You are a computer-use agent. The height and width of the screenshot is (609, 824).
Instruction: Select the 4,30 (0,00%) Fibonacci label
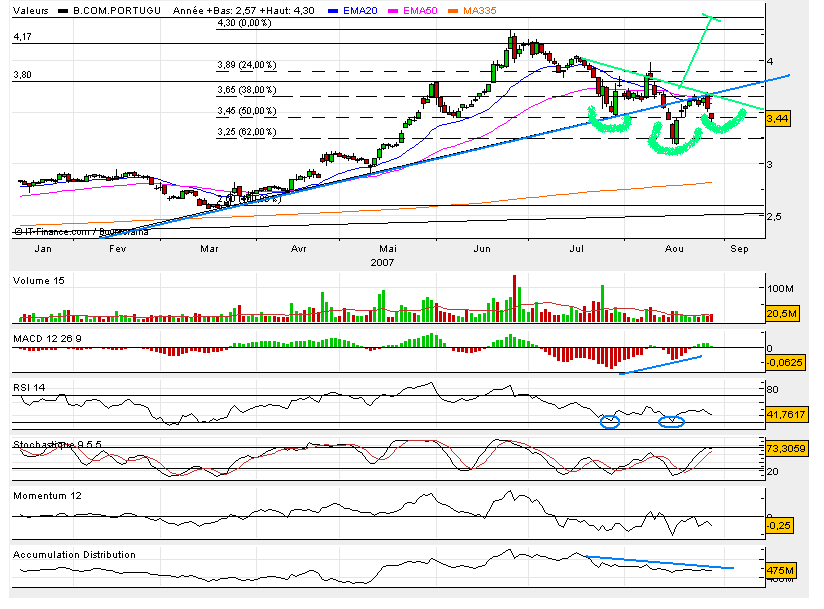pos(244,23)
